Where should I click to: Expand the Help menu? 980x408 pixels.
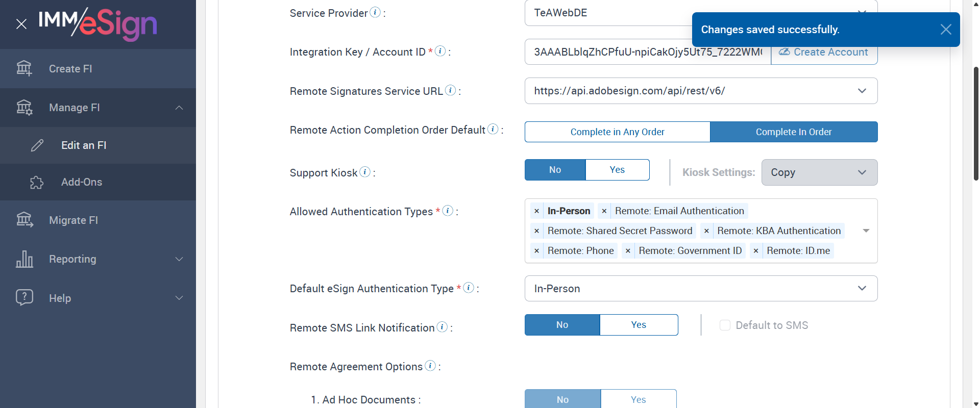coord(179,298)
